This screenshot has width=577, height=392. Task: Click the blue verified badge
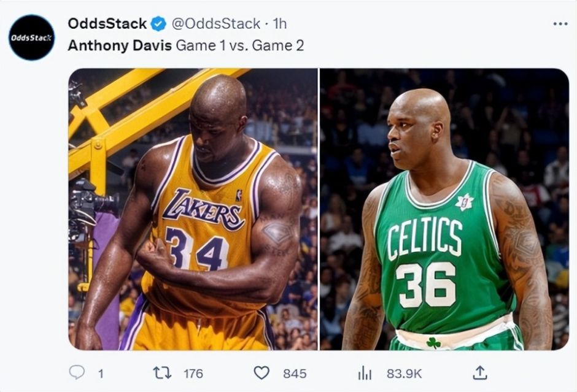(158, 24)
